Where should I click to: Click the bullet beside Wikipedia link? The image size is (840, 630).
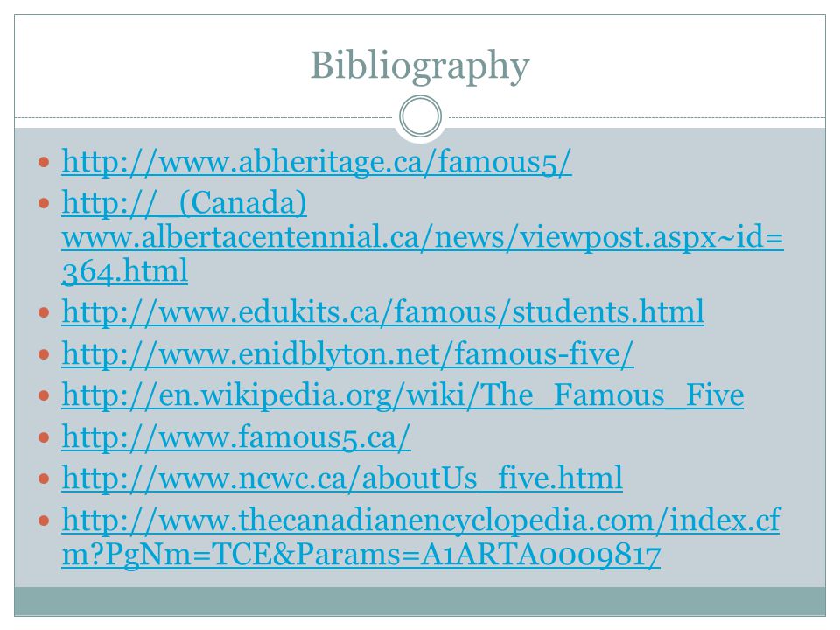pos(44,395)
